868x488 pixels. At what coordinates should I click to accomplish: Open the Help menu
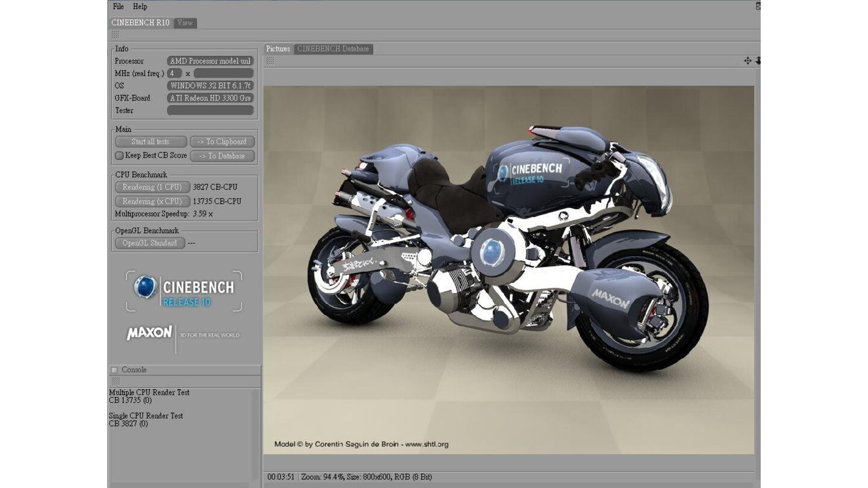point(140,7)
